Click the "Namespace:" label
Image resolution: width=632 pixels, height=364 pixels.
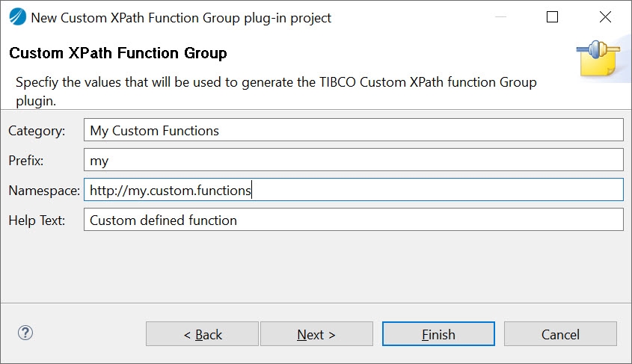pos(43,191)
